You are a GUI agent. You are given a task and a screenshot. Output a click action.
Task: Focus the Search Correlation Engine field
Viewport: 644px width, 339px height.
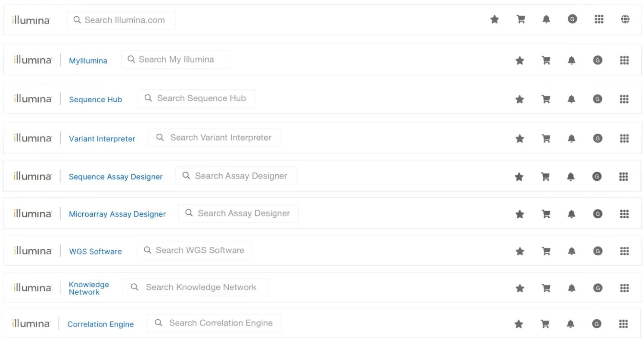(214, 323)
